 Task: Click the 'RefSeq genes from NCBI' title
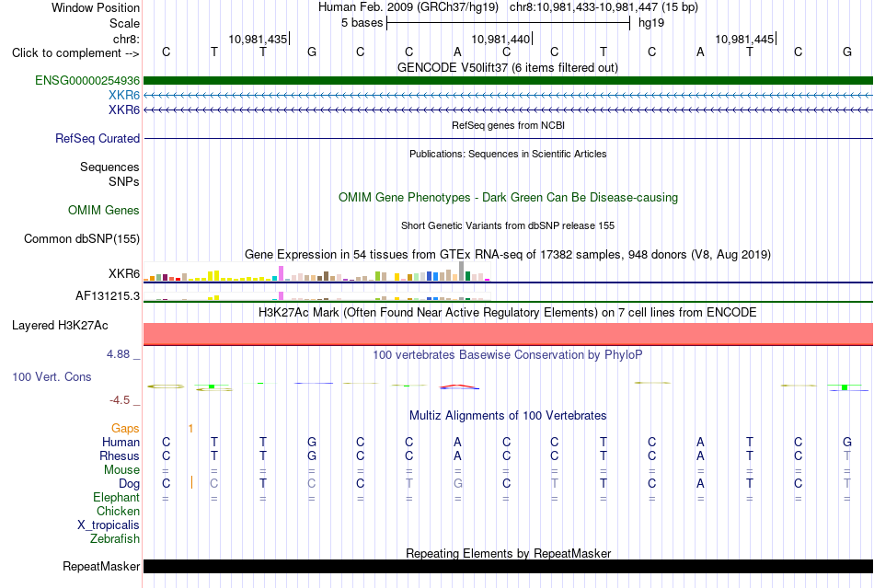[508, 125]
